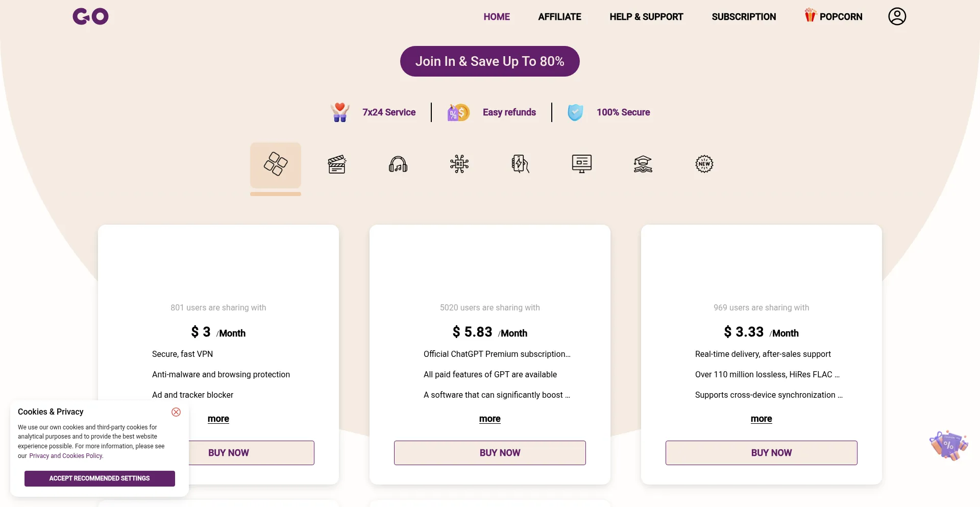Go to HELP & SUPPORT page
980x507 pixels.
[x=646, y=17]
